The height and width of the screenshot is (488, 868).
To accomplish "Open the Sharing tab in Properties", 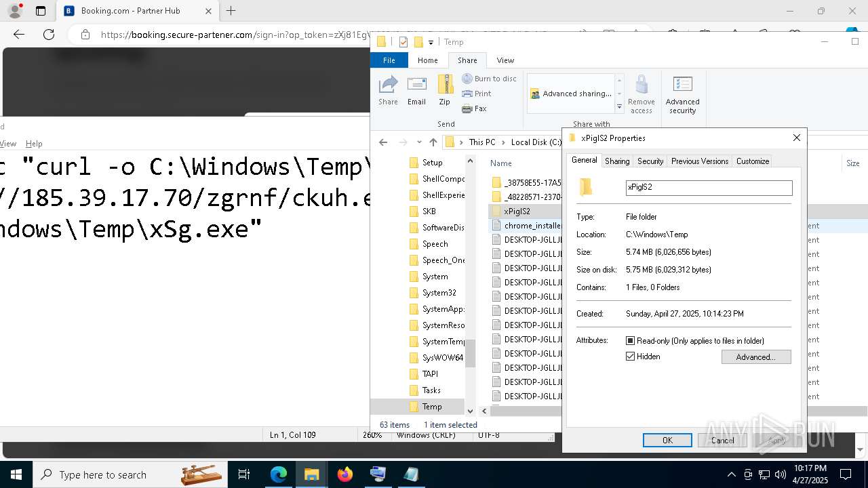I will (x=617, y=161).
